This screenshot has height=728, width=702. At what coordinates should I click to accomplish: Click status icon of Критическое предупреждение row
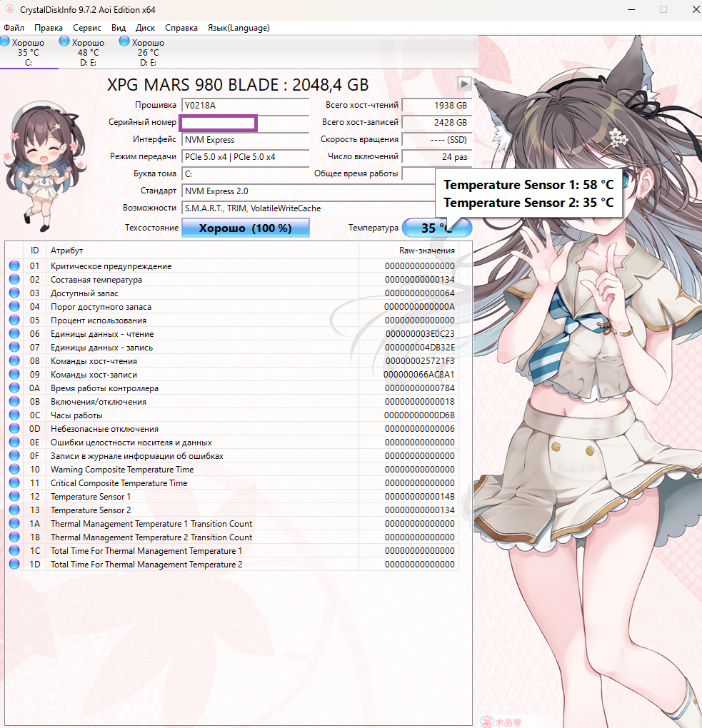point(14,266)
